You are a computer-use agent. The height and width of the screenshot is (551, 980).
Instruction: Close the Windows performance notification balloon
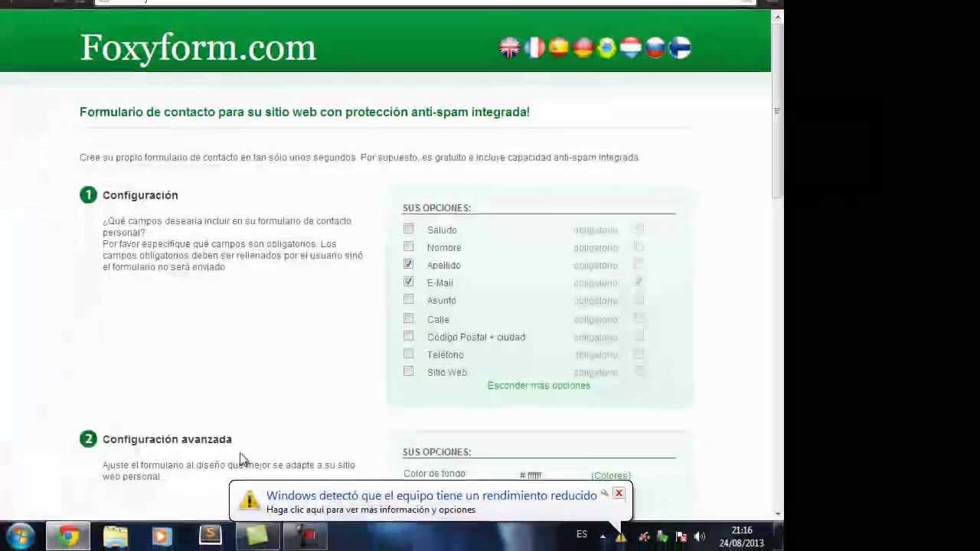(619, 494)
